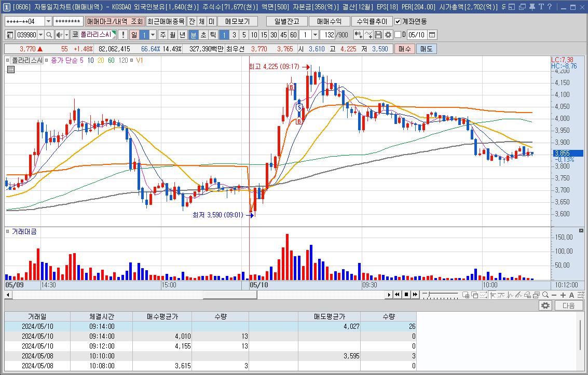Viewport: 588px width, 375px height.
Task: Click the letter A text annotation icon
Action: tap(571, 295)
